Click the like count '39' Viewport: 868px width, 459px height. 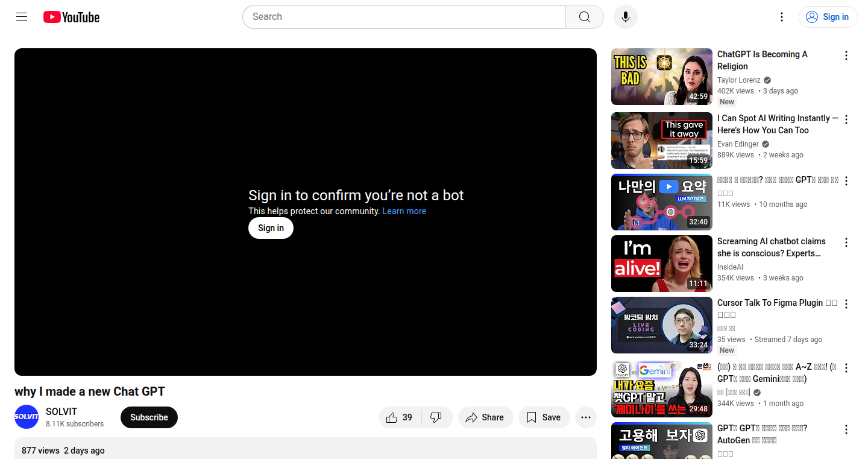407,417
